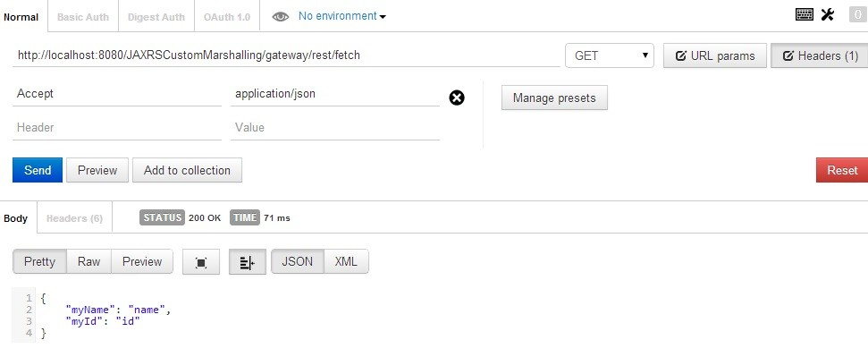This screenshot has width=868, height=357.
Task: Click the red Reset button
Action: coord(842,170)
